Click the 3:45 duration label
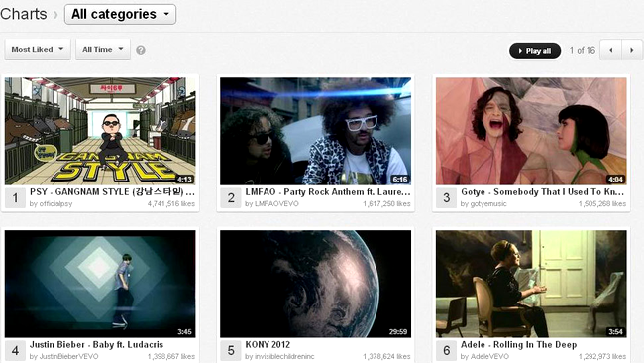The image size is (644, 363). 184,331
